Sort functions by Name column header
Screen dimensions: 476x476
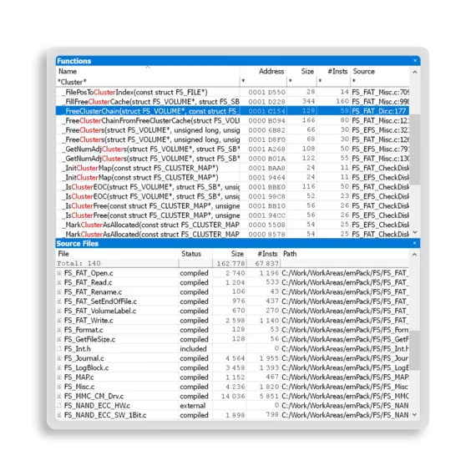tap(148, 71)
